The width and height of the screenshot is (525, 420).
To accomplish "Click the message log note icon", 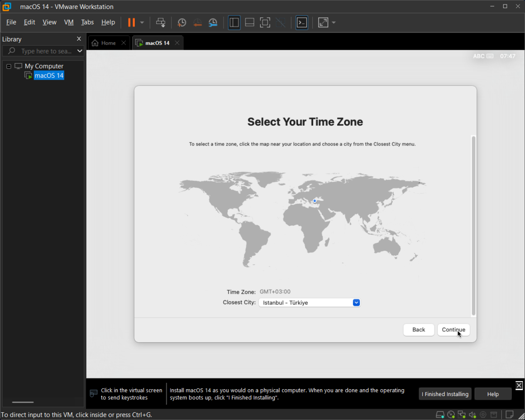I will [x=509, y=415].
